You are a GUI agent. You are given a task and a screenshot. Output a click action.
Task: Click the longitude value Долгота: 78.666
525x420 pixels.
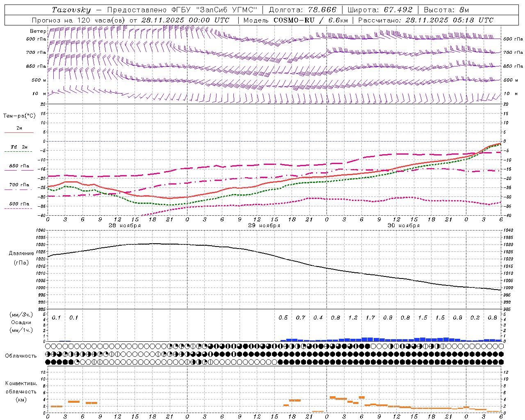coord(302,10)
